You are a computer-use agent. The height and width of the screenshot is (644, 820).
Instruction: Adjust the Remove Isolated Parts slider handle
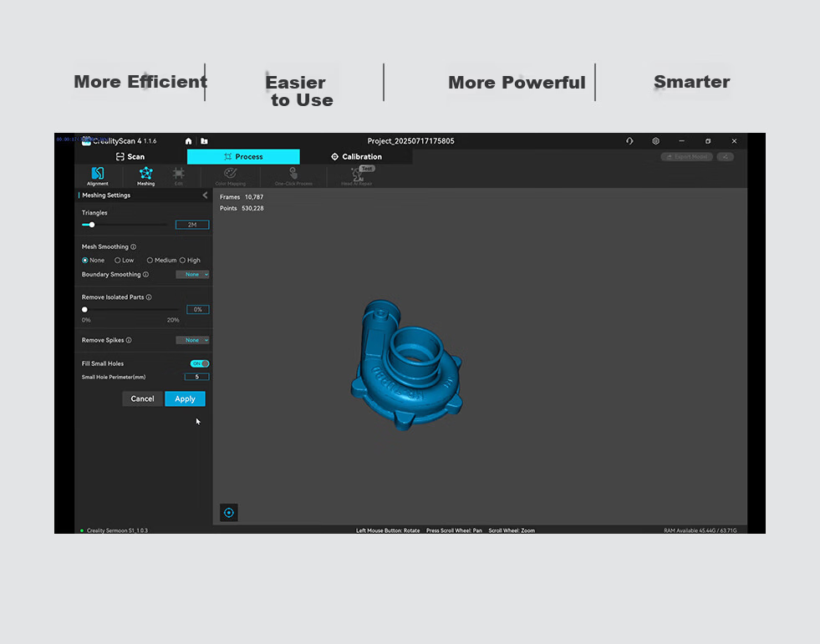point(84,309)
